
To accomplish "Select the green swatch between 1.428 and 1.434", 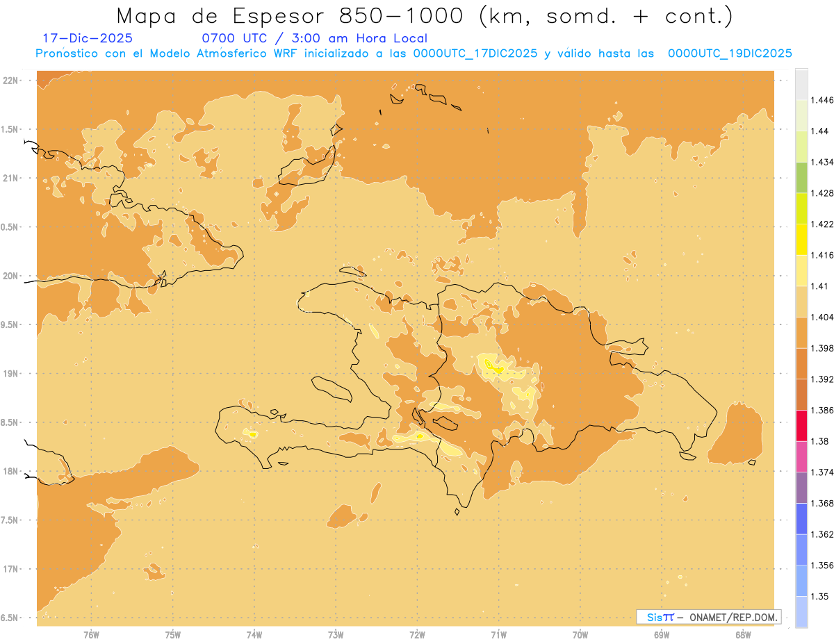I will [x=801, y=177].
